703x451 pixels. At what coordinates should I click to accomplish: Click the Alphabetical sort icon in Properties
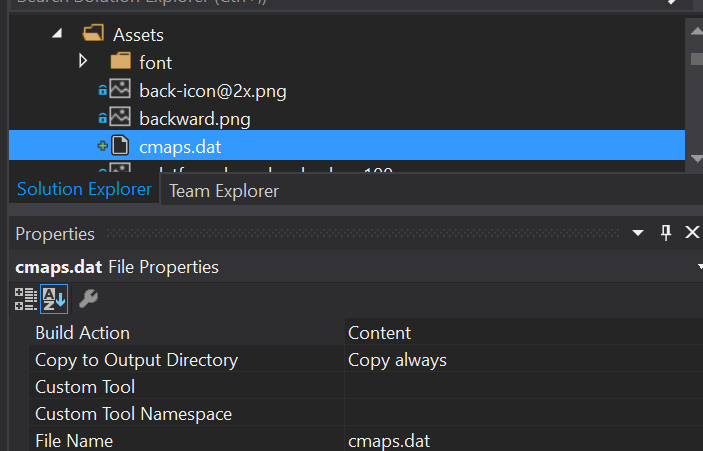click(x=53, y=298)
